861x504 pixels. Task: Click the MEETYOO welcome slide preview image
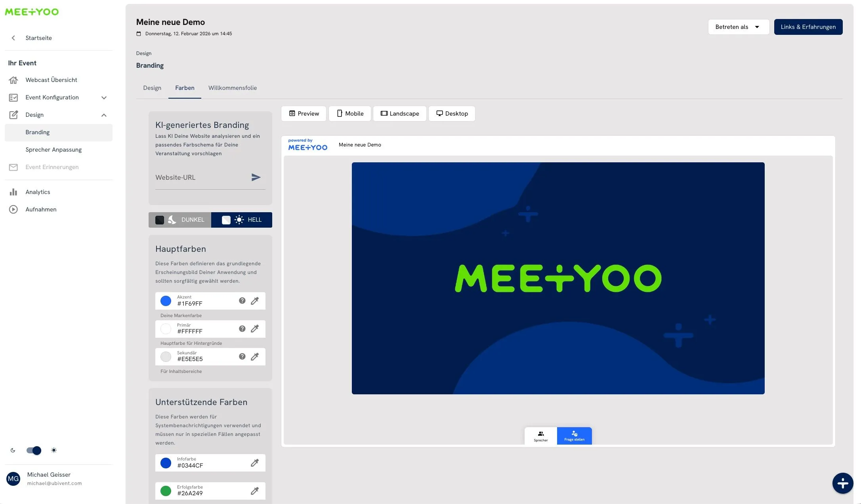pos(558,278)
